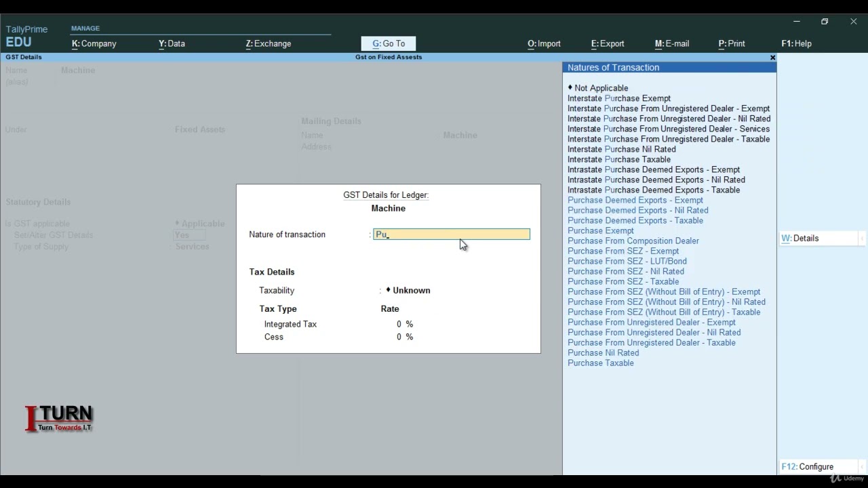Select Purchase Deemed Exports - Taxable
868x488 pixels.
coord(635,220)
